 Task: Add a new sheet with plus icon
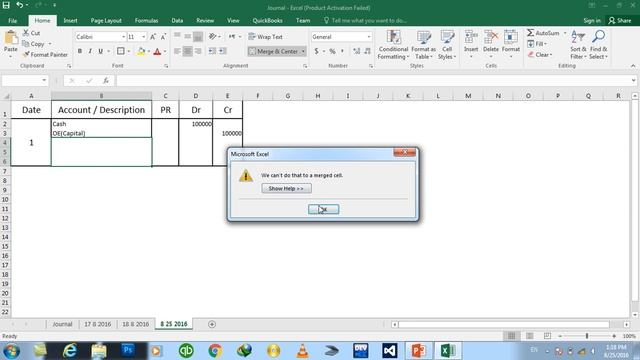pos(211,324)
